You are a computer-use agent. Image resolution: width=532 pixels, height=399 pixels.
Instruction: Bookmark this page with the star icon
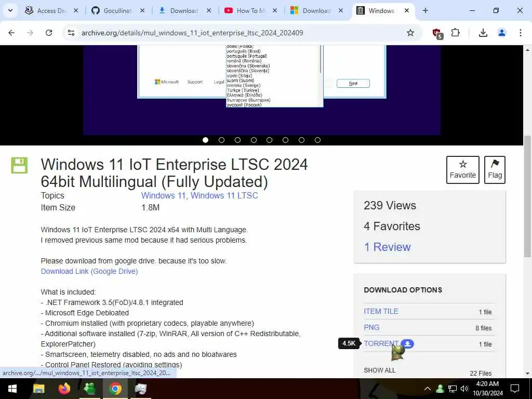point(410,33)
